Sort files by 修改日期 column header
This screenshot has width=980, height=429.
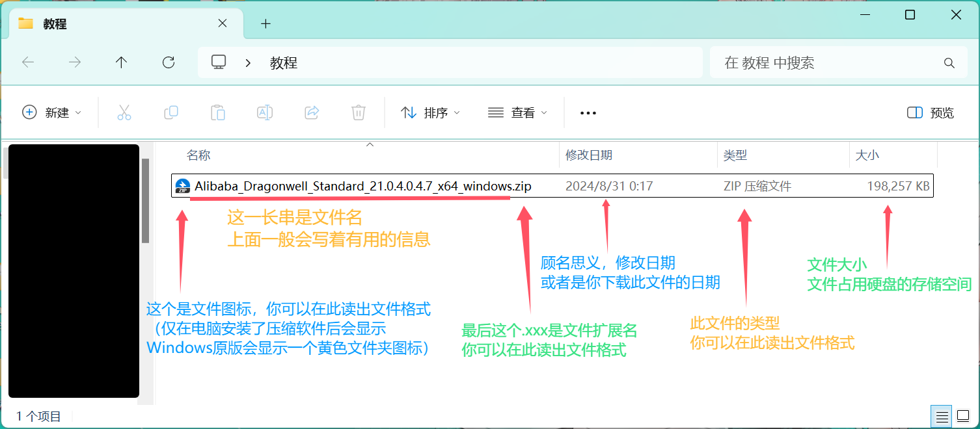[x=589, y=155]
